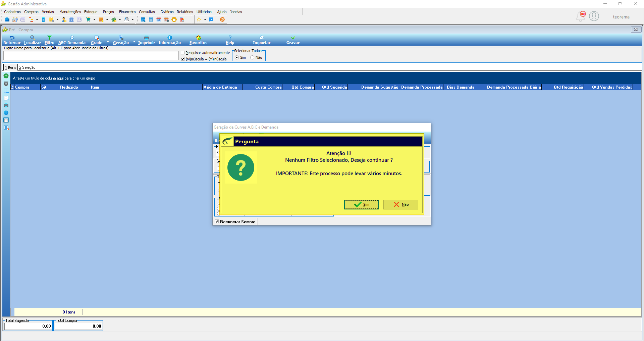Click the calendar 30 toolbar icon
This screenshot has width=644, height=341.
click(159, 19)
